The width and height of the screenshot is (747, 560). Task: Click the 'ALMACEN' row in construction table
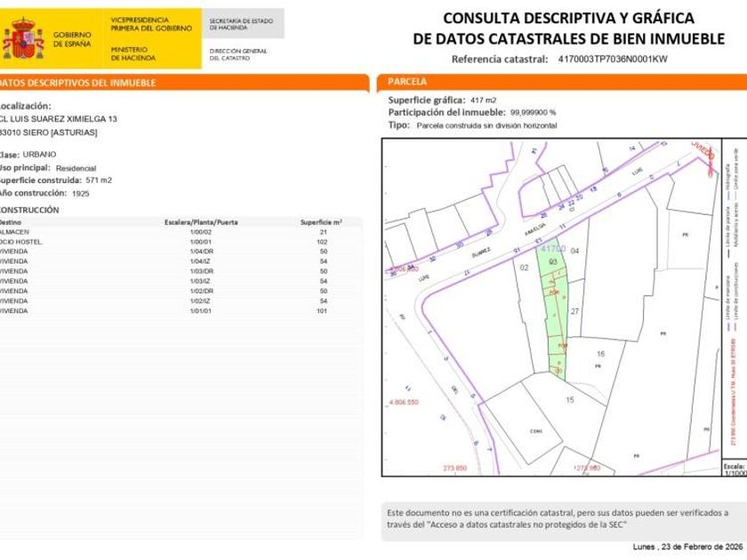pos(181,232)
